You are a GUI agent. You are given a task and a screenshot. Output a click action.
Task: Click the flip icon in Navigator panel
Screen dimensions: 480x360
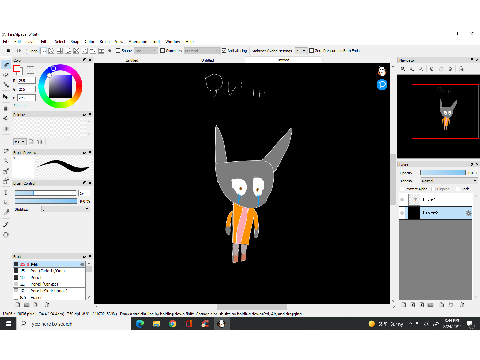461,69
